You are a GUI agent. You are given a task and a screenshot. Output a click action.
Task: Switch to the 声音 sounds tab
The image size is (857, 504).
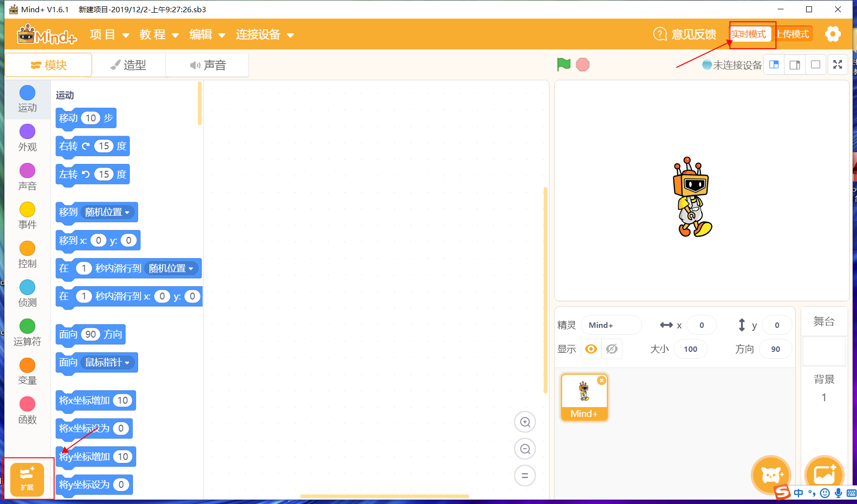[x=208, y=65]
